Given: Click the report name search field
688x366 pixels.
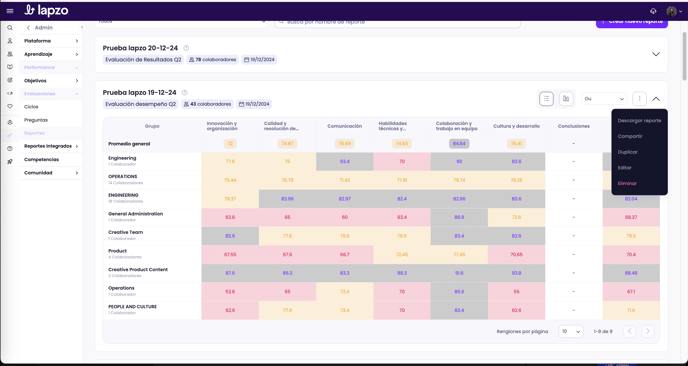Looking at the screenshot, I should pyautogui.click(x=398, y=22).
